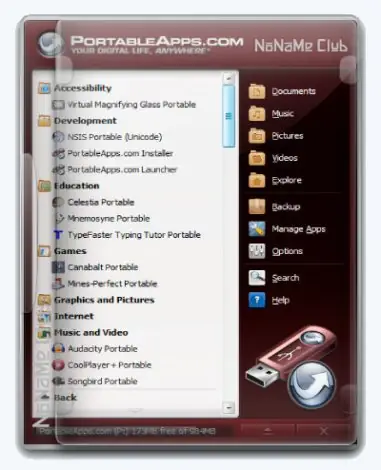Viewport: 381px width, 470px height.
Task: Click the eject button in bottom bar
Action: tap(268, 431)
